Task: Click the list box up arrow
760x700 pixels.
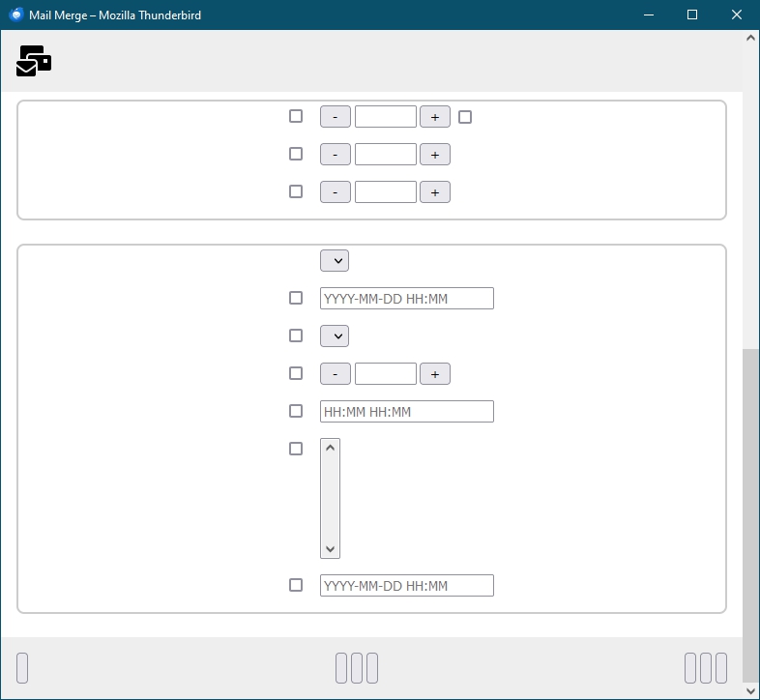Action: (x=330, y=448)
